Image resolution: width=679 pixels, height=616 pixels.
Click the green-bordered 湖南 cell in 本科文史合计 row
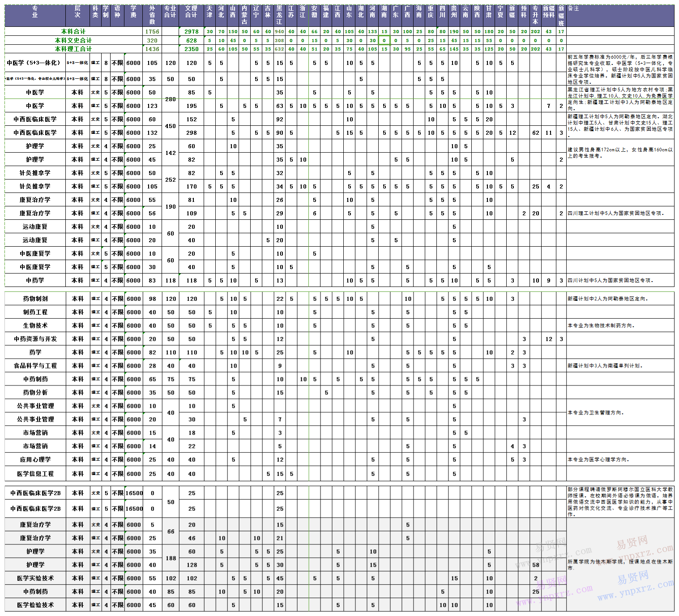384,40
